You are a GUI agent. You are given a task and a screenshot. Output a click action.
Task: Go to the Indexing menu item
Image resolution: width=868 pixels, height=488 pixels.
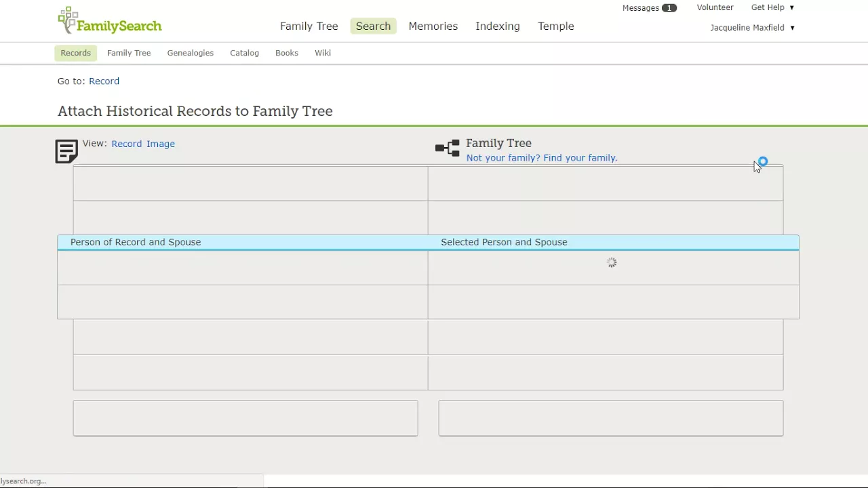(x=498, y=26)
